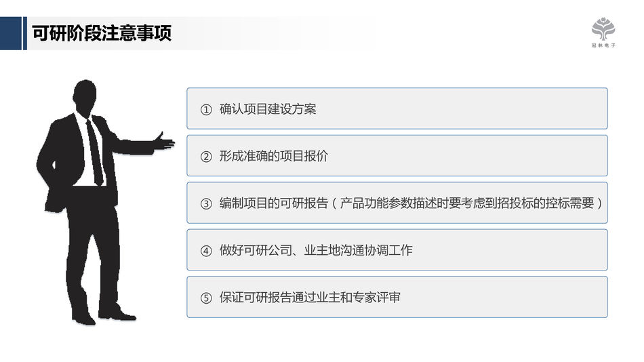Select the 保证可研报告通过业主和专家评审 item
Screen dimensions: 644x362
click(x=310, y=297)
